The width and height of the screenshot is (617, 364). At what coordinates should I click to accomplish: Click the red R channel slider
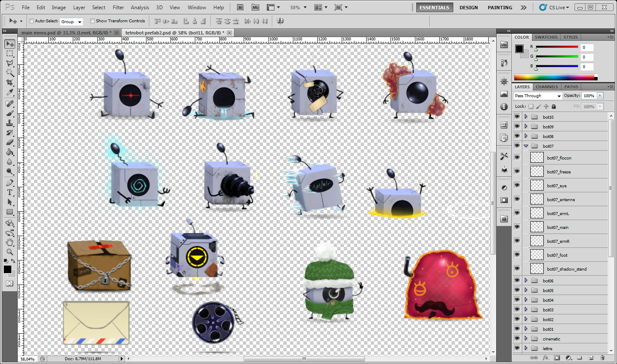click(556, 47)
